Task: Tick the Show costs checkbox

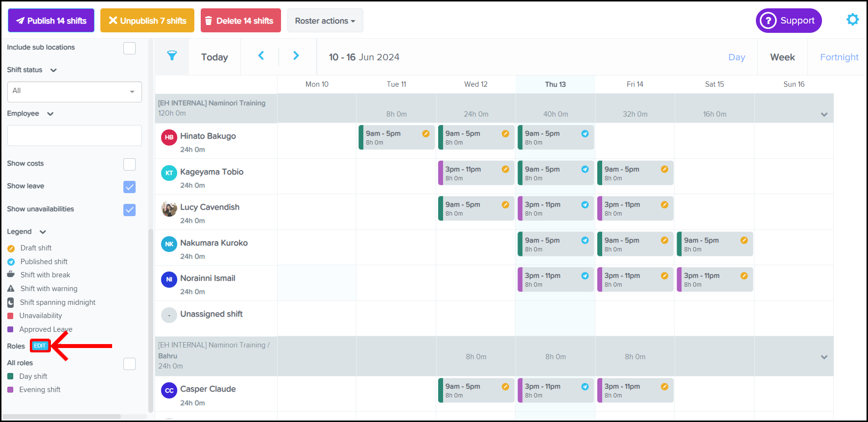Action: pyautogui.click(x=129, y=164)
